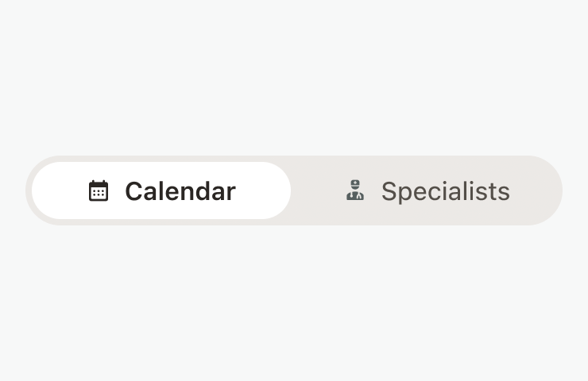Click the "Specialists" text label
588x381 pixels.
click(445, 191)
